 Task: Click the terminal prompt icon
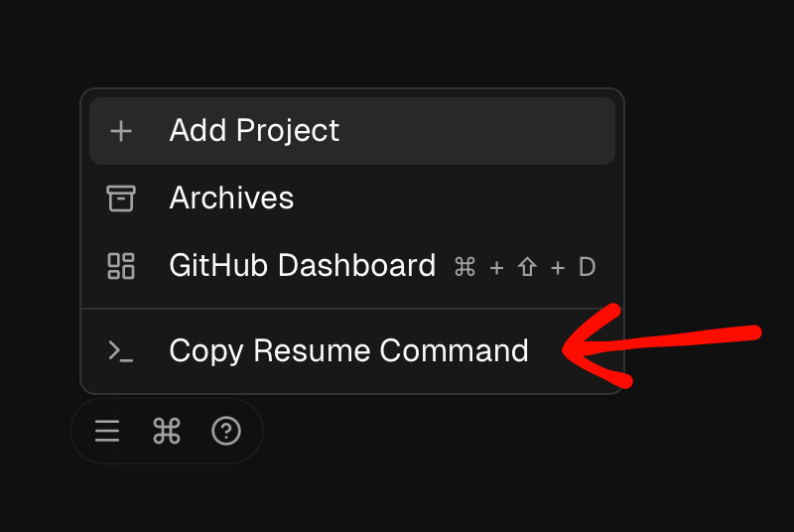pos(121,351)
